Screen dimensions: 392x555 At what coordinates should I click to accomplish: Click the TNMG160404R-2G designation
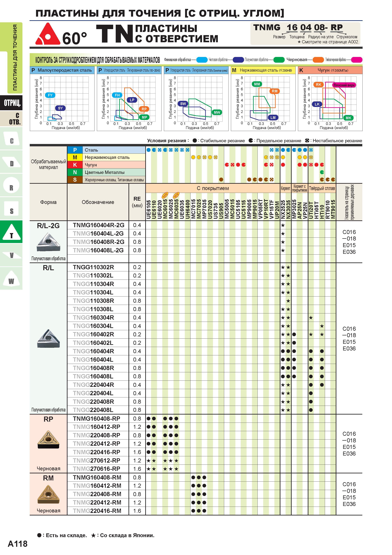coord(98,225)
